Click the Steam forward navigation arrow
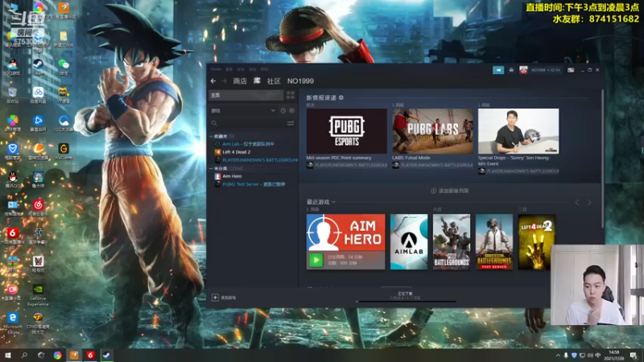Viewport: 644px width, 362px height. point(225,81)
